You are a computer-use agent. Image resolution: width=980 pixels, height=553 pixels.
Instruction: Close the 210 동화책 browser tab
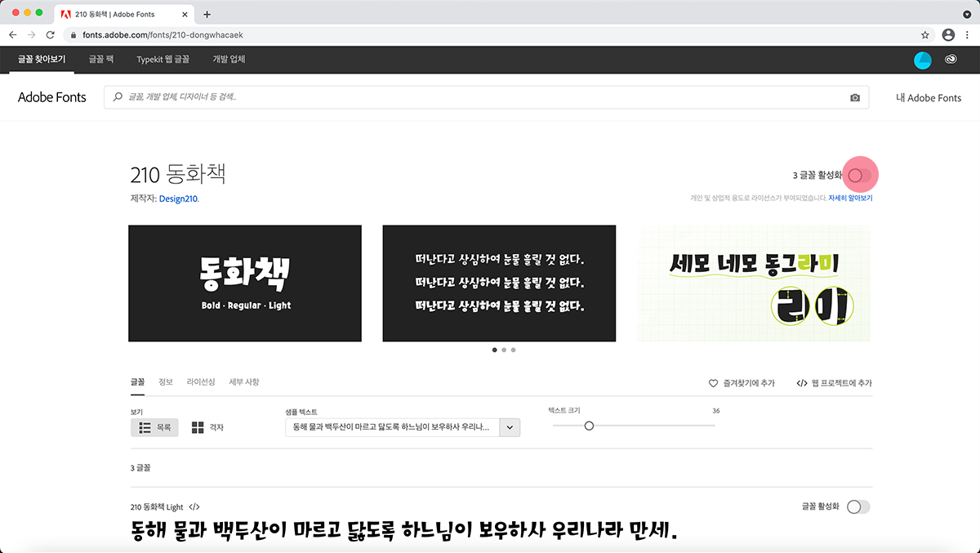[185, 15]
